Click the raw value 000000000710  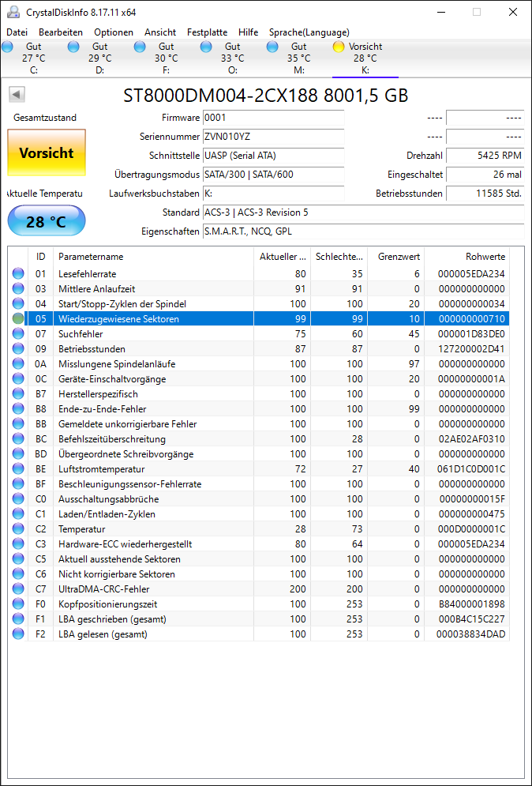click(x=472, y=319)
